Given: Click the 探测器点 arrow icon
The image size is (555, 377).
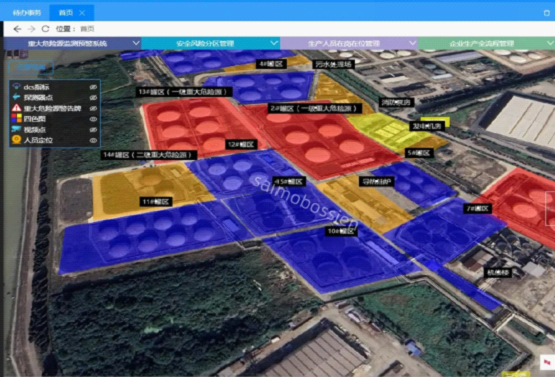Looking at the screenshot, I should click(16, 97).
